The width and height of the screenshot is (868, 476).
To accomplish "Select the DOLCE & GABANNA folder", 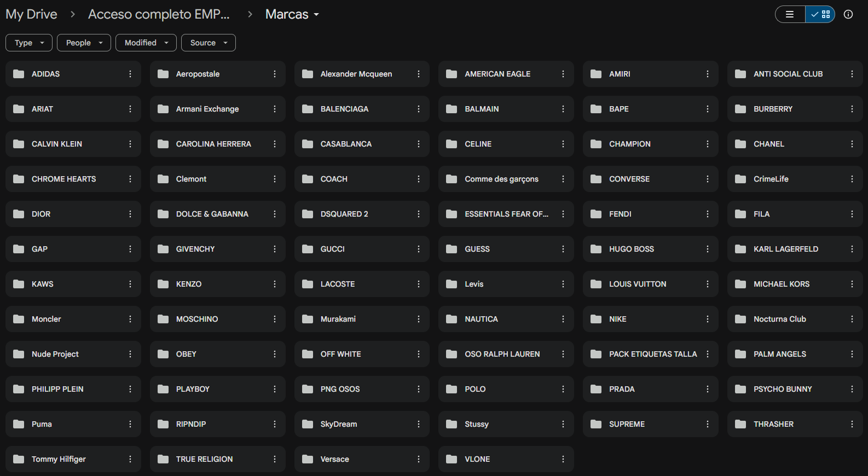I will click(x=218, y=214).
